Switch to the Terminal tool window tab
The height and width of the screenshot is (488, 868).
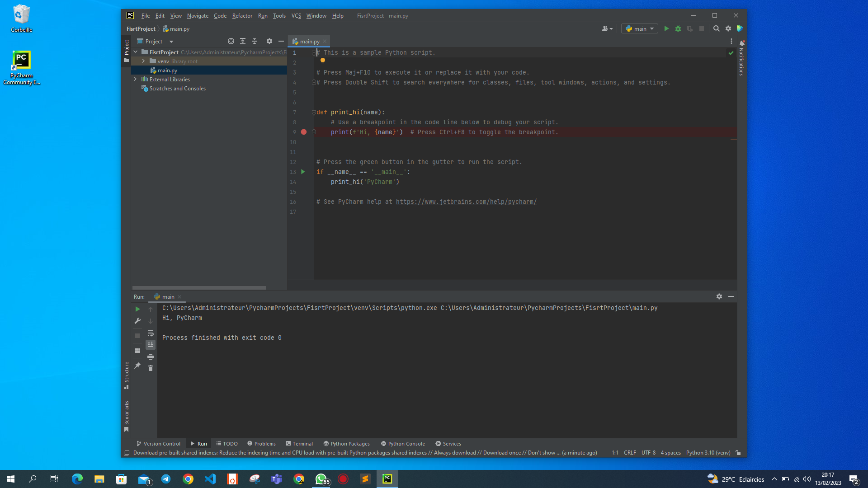point(299,444)
